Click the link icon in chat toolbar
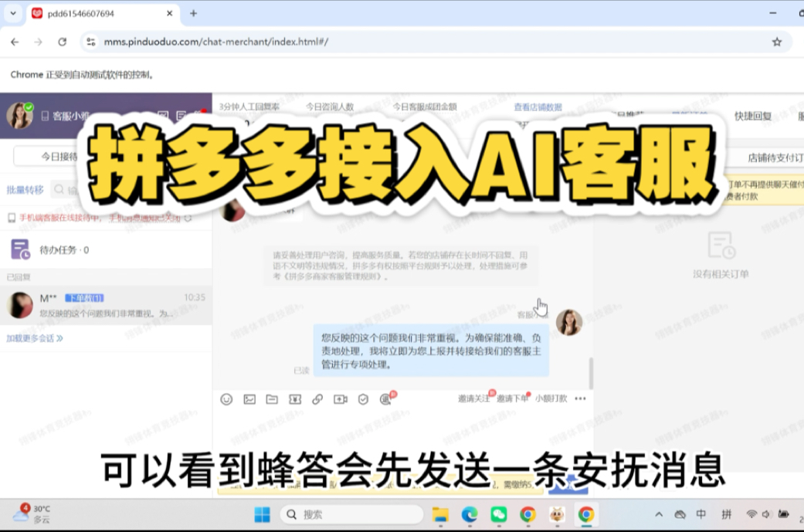The width and height of the screenshot is (804, 532). pos(317,399)
